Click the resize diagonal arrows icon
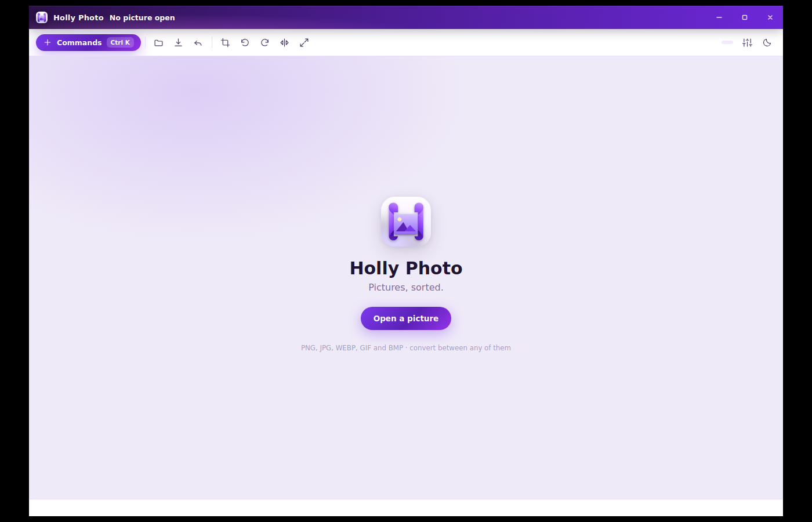 pos(304,42)
